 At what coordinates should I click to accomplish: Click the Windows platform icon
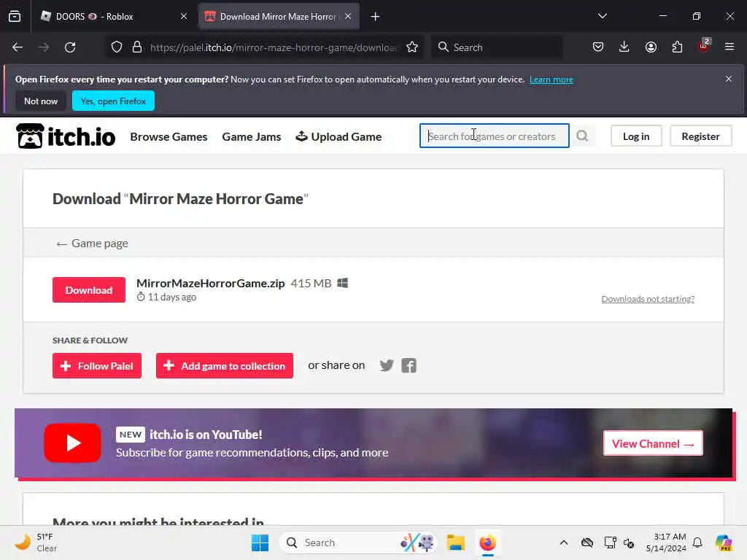(343, 283)
